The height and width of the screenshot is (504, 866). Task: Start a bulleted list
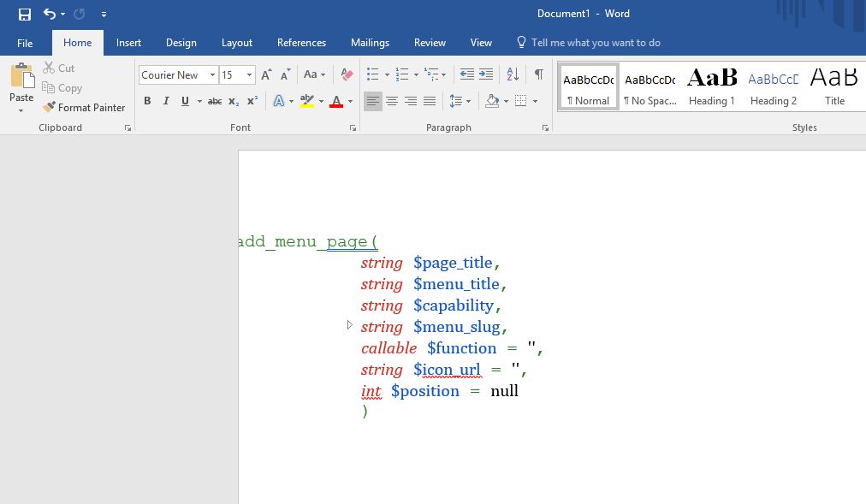[373, 74]
